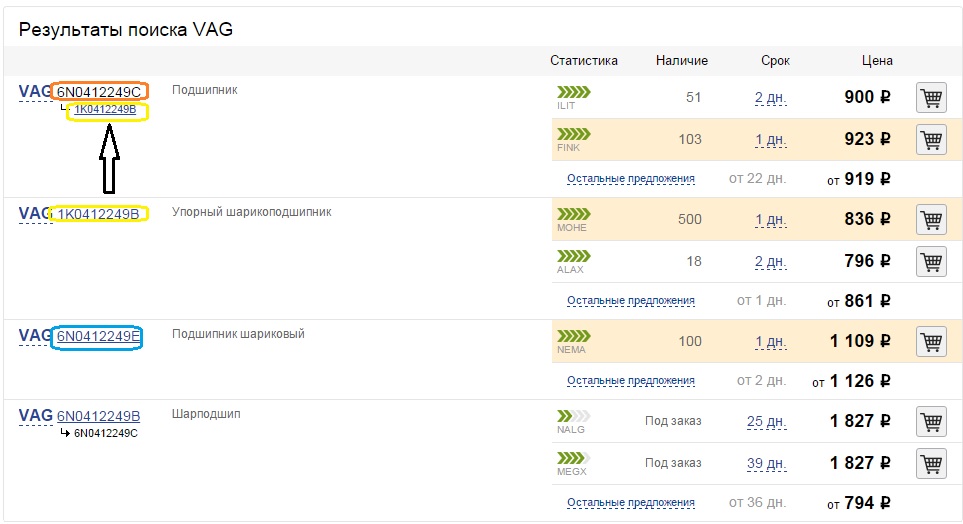The width and height of the screenshot is (963, 524).
Task: Add the 796 ₽ ALAX offer to cart
Action: 931,262
